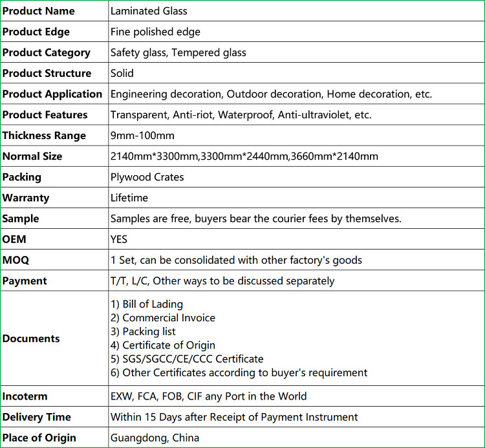
Task: Select the "Plywood Crates" packing cell
Action: 147,177
